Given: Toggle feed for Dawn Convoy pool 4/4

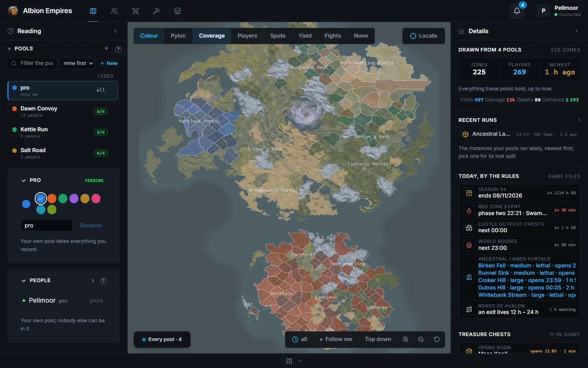Looking at the screenshot, I should [100, 111].
